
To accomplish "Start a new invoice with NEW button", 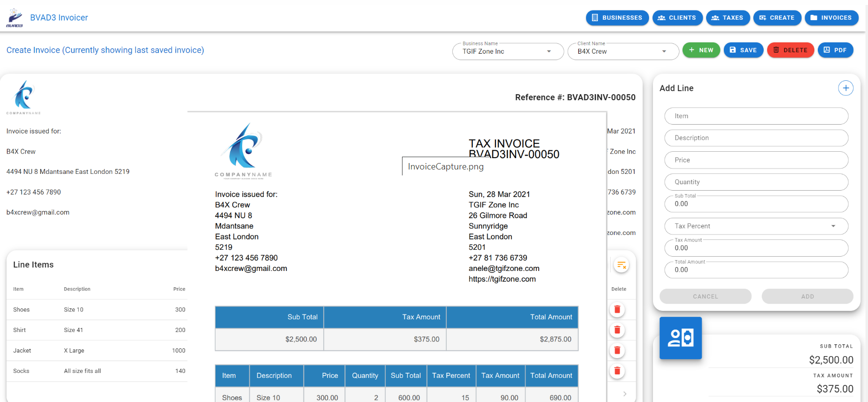I will tap(701, 50).
